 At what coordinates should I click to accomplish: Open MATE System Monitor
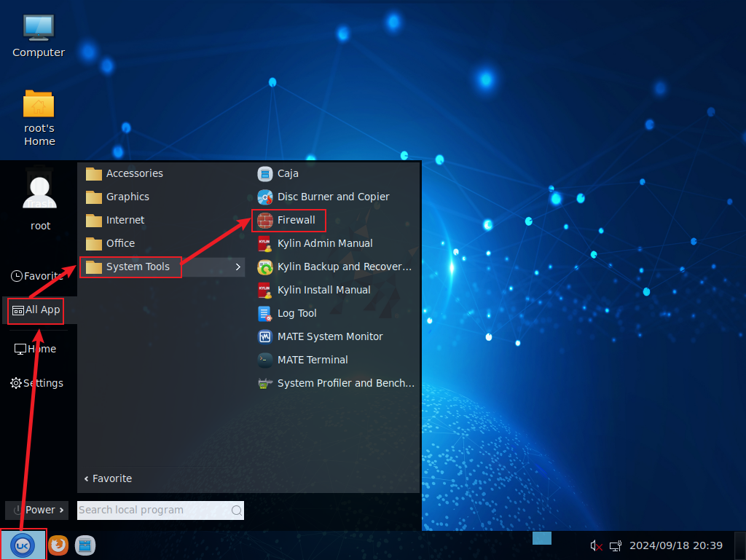click(x=329, y=336)
